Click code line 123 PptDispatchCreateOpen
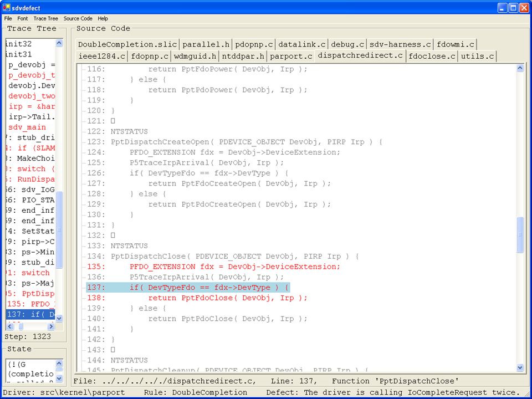 coord(234,142)
